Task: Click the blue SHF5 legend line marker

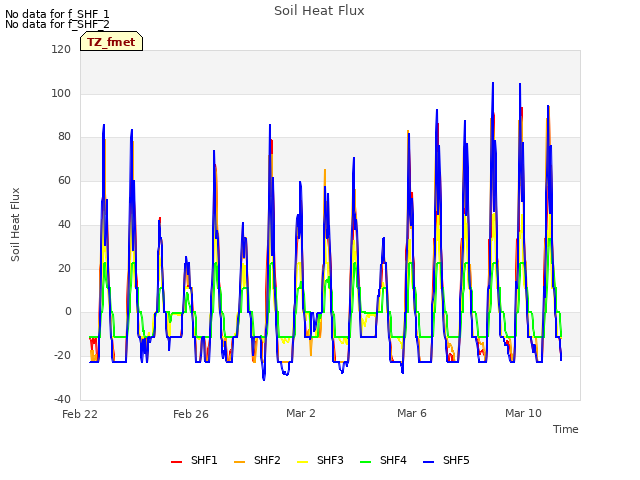Action: click(428, 462)
